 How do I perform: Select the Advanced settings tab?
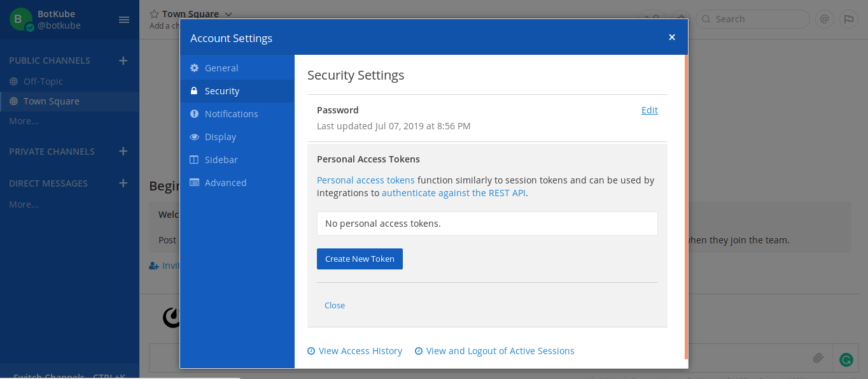pos(225,183)
